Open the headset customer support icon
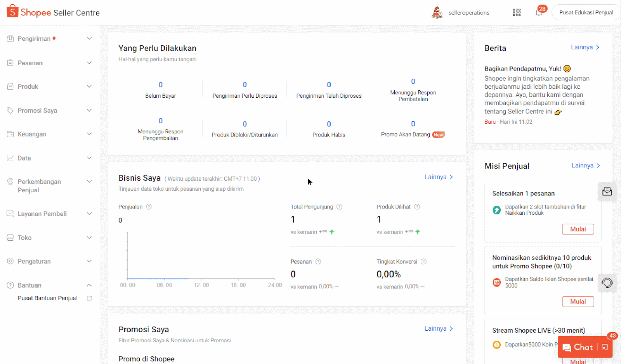This screenshot has height=364, width=621. point(607,283)
